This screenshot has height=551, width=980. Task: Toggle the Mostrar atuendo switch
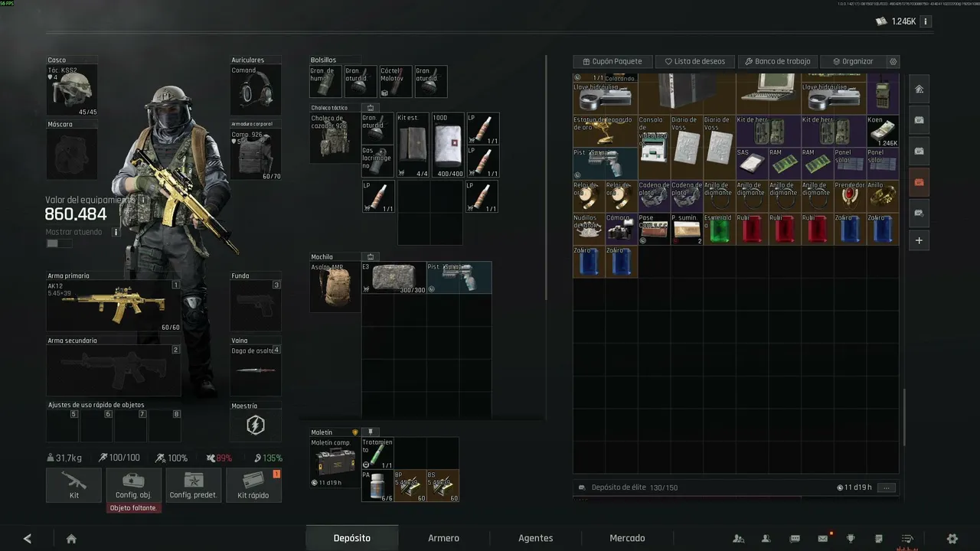(58, 243)
